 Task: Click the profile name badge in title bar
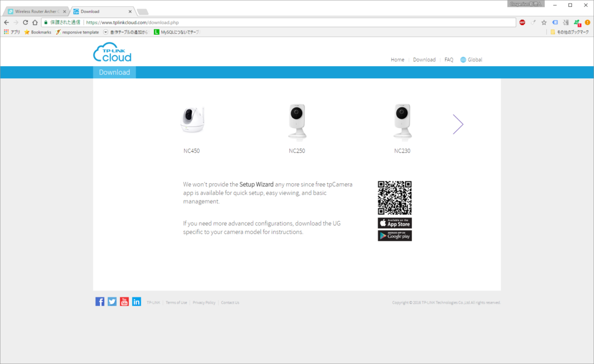[x=526, y=4]
